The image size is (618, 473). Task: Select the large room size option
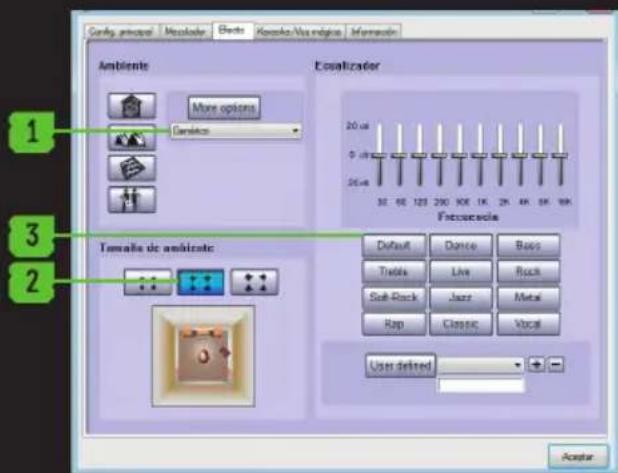click(x=254, y=282)
